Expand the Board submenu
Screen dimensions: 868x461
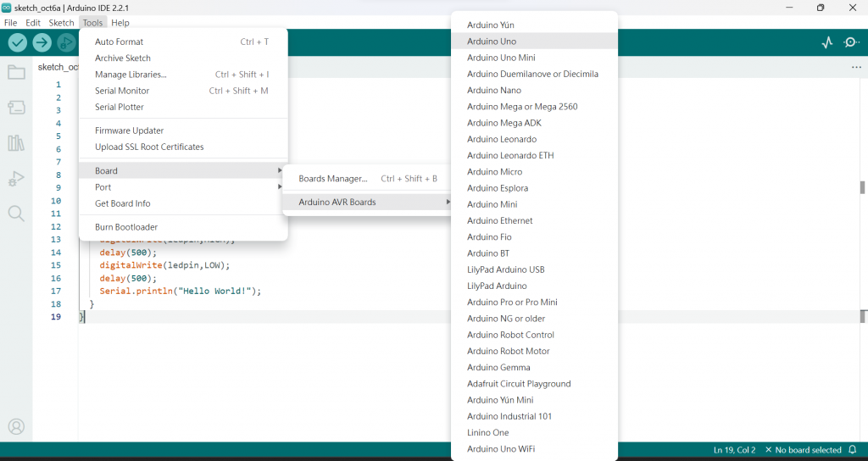coord(183,170)
